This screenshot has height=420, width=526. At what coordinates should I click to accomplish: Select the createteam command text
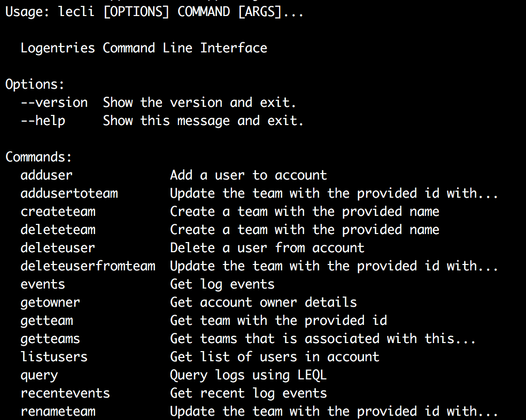tap(58, 212)
